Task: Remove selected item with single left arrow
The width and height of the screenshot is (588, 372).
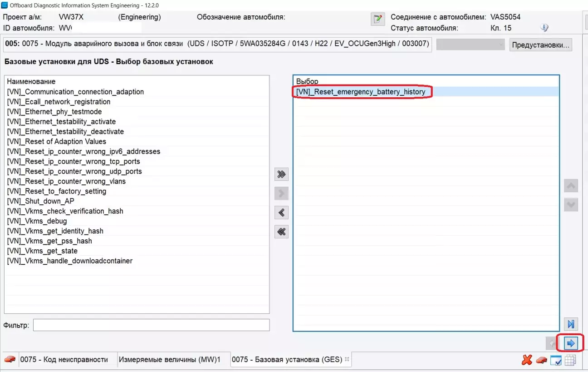Action: (282, 213)
